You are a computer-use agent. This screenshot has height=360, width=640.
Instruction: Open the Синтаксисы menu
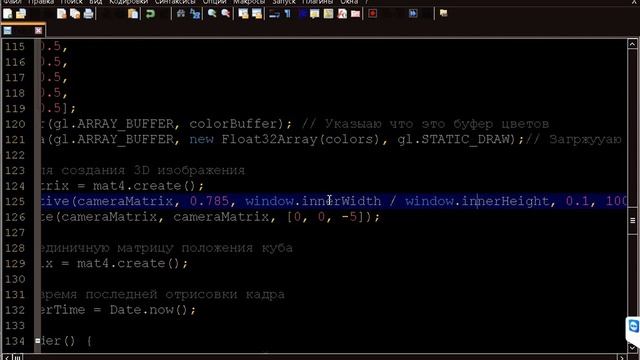coord(175,2)
